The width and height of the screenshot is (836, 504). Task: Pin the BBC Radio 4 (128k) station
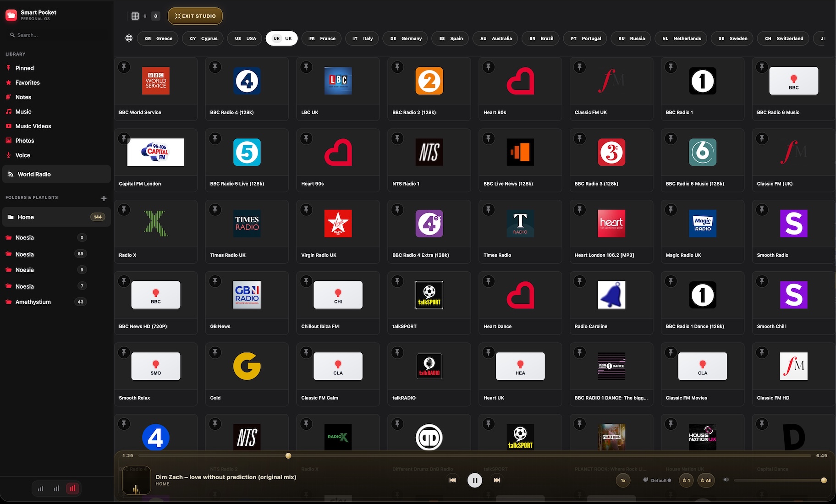pos(215,67)
